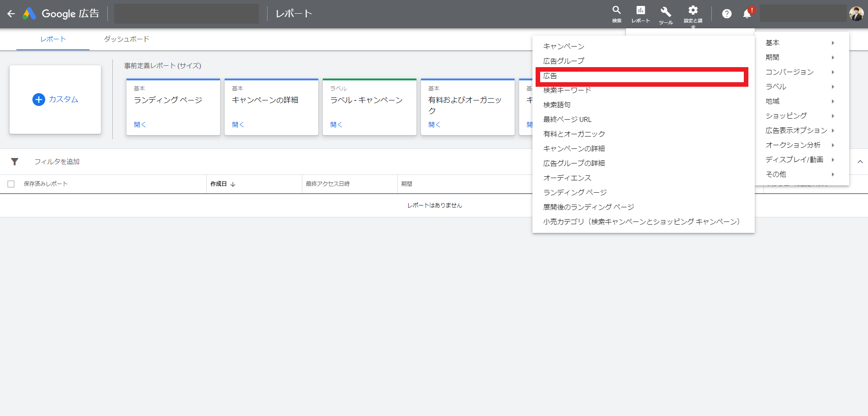Select 広告 menu item

point(643,76)
